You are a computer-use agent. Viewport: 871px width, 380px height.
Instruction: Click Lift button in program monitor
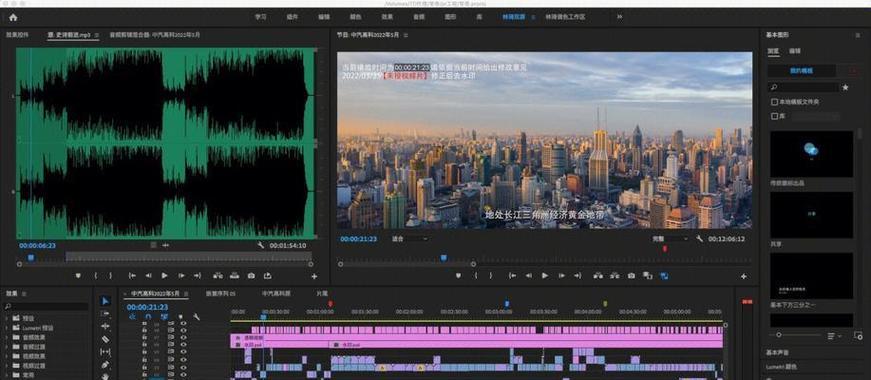pyautogui.click(x=598, y=276)
